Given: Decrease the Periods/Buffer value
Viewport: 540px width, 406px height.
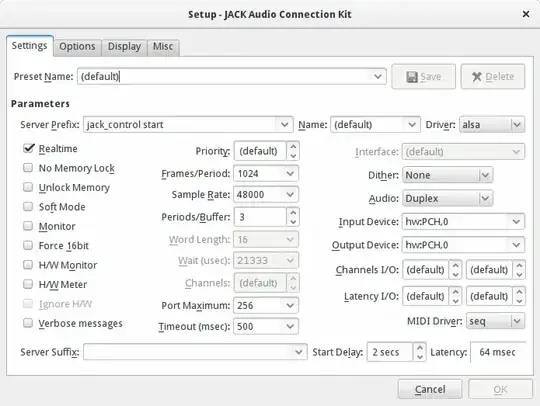Looking at the screenshot, I should 293,222.
